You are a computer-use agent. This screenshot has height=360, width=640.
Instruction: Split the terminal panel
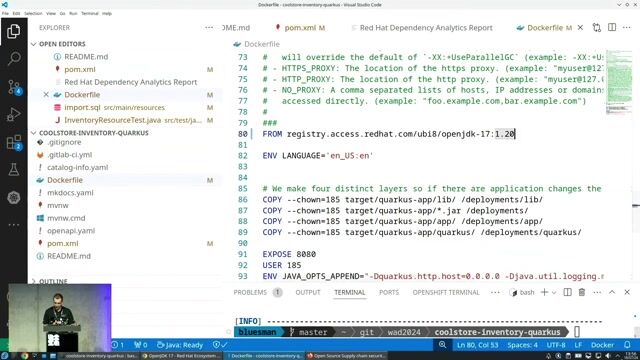tap(567, 292)
